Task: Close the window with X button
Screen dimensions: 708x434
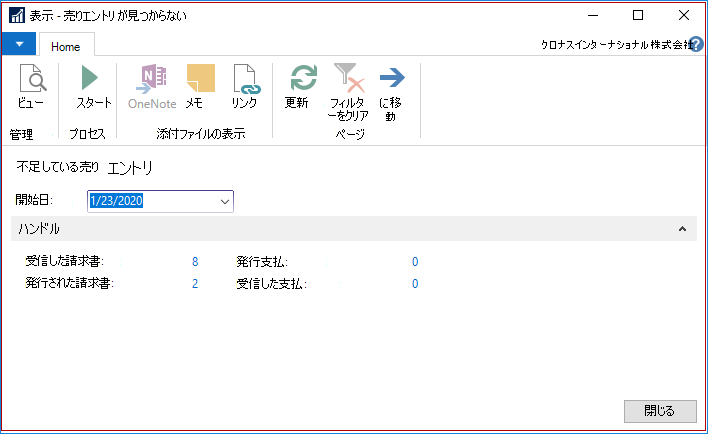Action: coord(684,15)
